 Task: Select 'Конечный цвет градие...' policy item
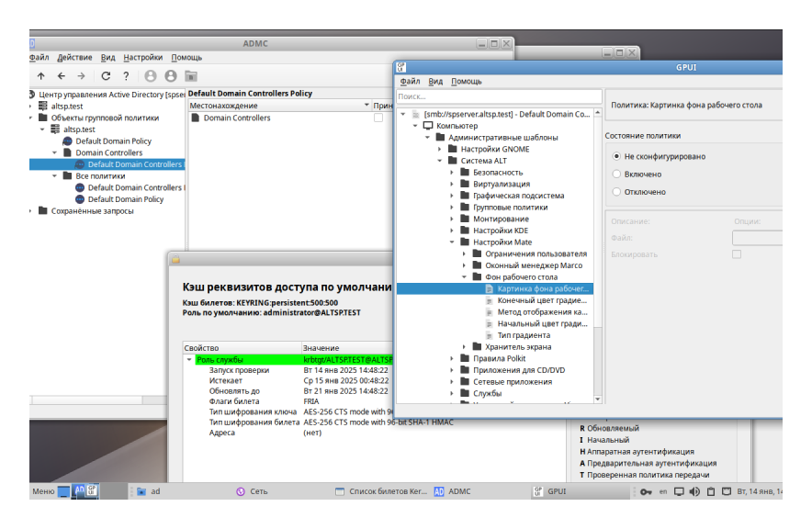(542, 300)
